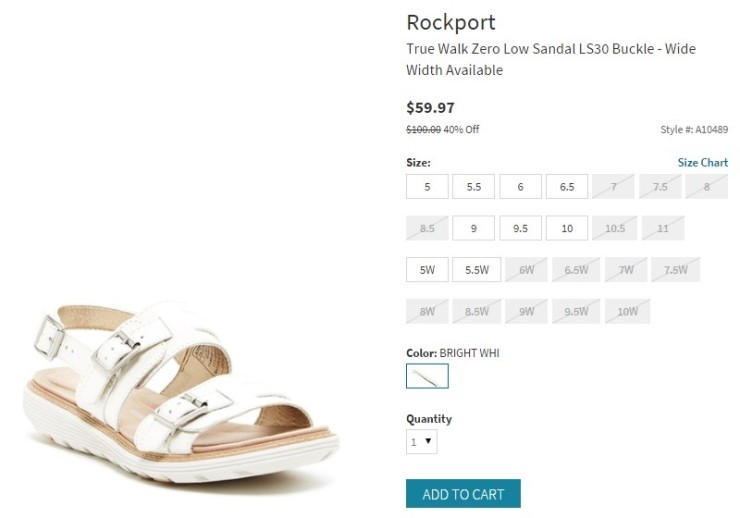740x518 pixels.
Task: Click crossed-out size 10.5
Action: click(614, 228)
